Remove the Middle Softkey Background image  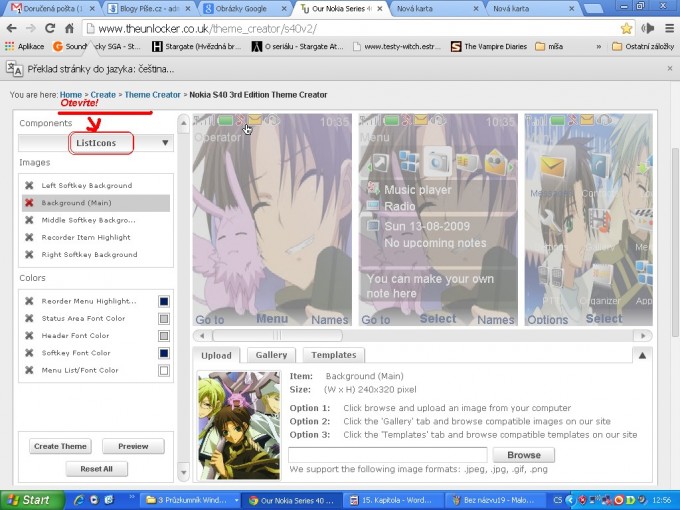point(29,220)
